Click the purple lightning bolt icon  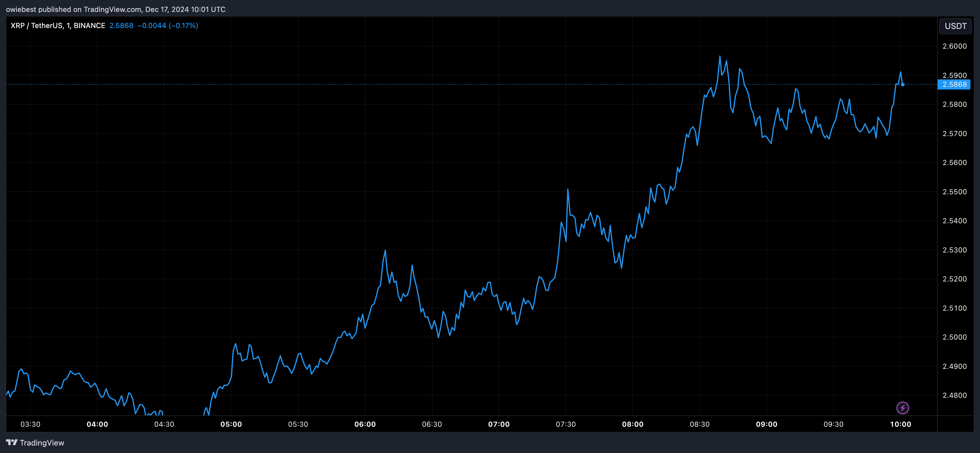coord(902,408)
